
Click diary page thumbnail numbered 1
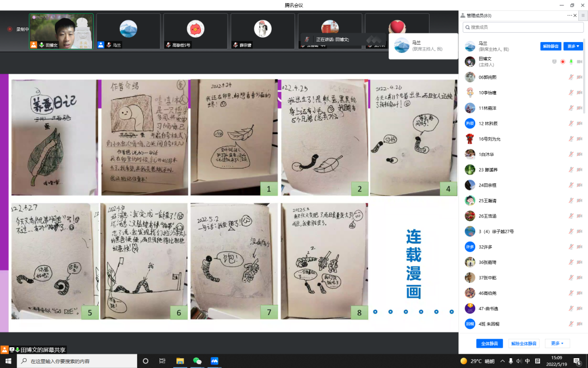(234, 137)
